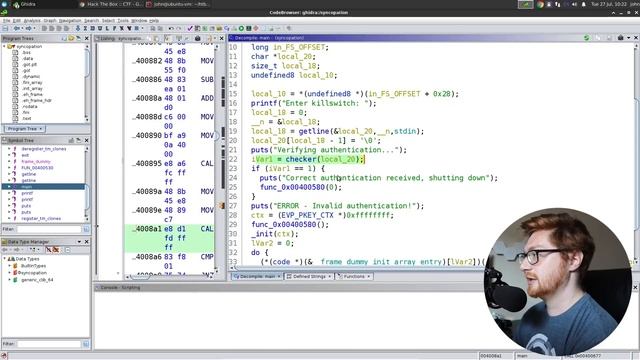
Task: Open the Navigation menu
Action: tap(70, 20)
